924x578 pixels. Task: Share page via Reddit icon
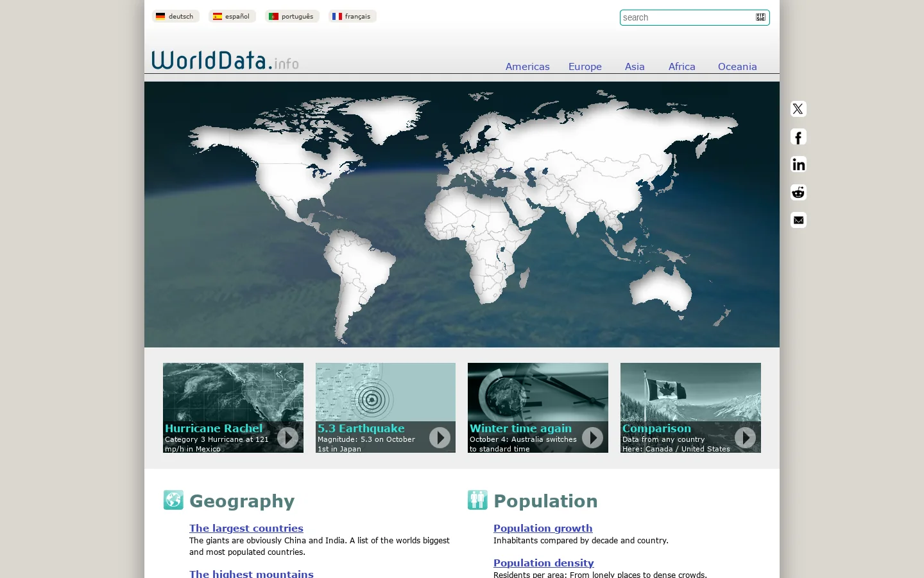tap(798, 192)
